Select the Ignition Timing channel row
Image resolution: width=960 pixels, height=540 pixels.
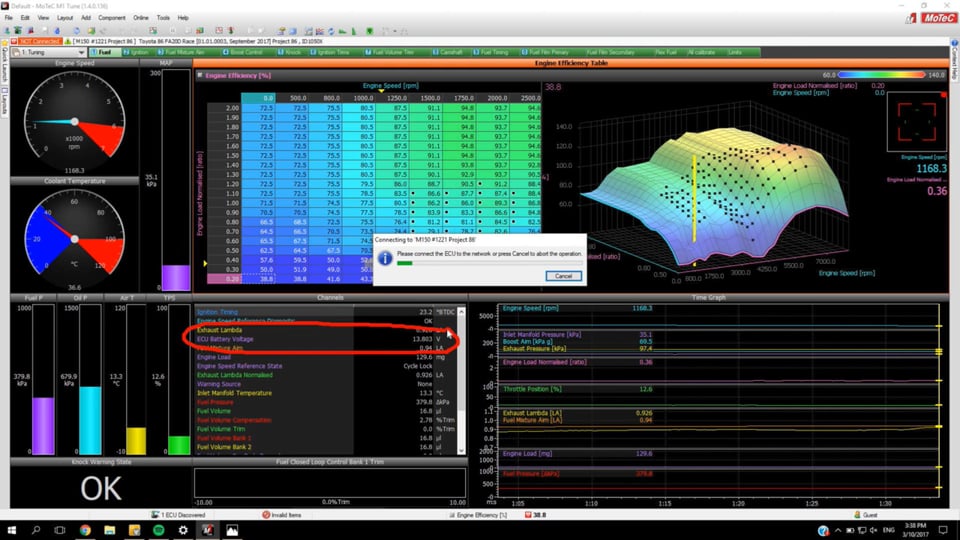tap(327, 312)
